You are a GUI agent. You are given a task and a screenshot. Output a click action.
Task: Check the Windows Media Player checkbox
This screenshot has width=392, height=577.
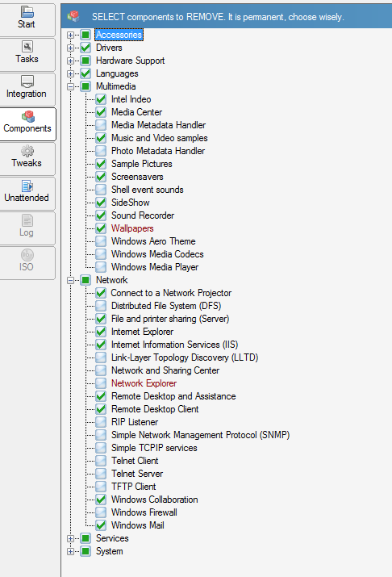coord(101,267)
